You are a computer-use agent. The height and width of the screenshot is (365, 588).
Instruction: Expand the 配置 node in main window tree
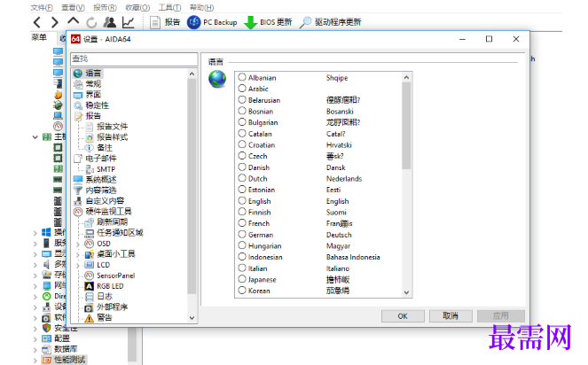pos(35,338)
